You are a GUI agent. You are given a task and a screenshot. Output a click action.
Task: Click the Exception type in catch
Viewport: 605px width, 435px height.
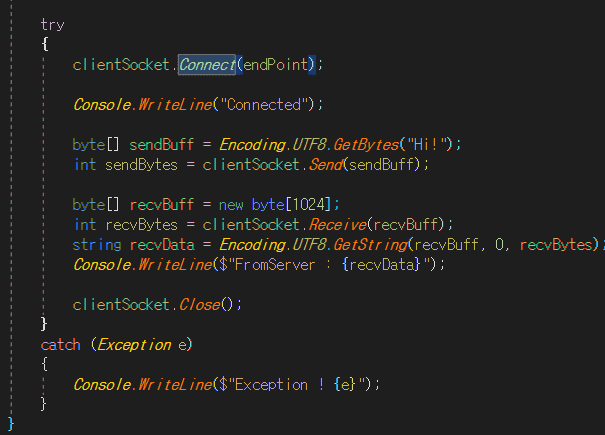click(134, 345)
